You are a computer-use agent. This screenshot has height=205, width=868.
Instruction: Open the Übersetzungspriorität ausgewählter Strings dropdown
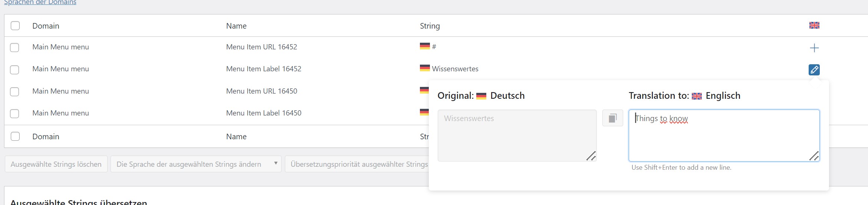358,164
